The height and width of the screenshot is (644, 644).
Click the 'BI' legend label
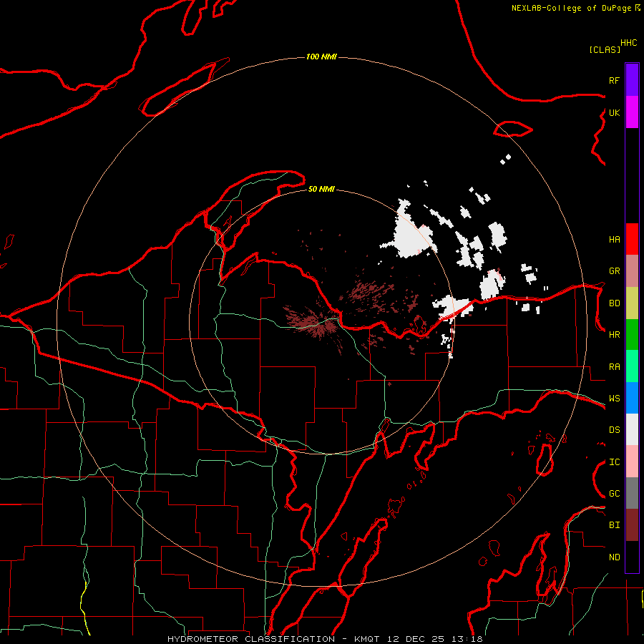(x=614, y=525)
